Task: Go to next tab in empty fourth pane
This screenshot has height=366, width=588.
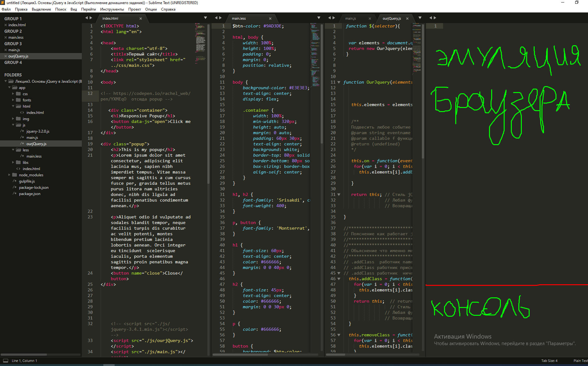Action: click(x=435, y=18)
